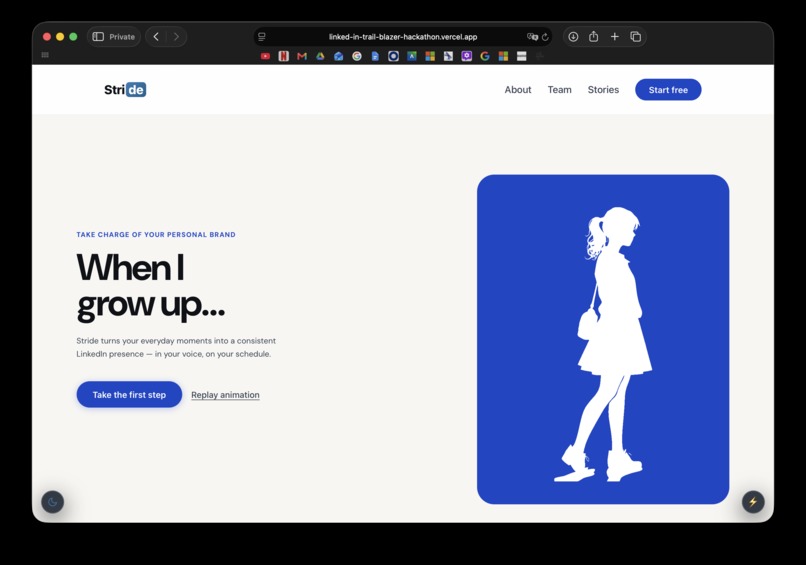Open the purple square bookmark icon

tap(467, 56)
